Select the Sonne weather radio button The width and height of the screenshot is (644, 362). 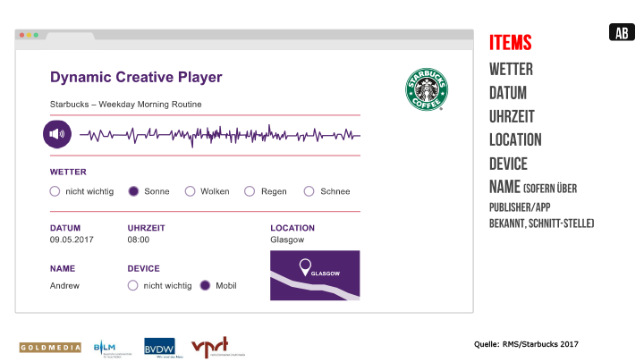133,191
